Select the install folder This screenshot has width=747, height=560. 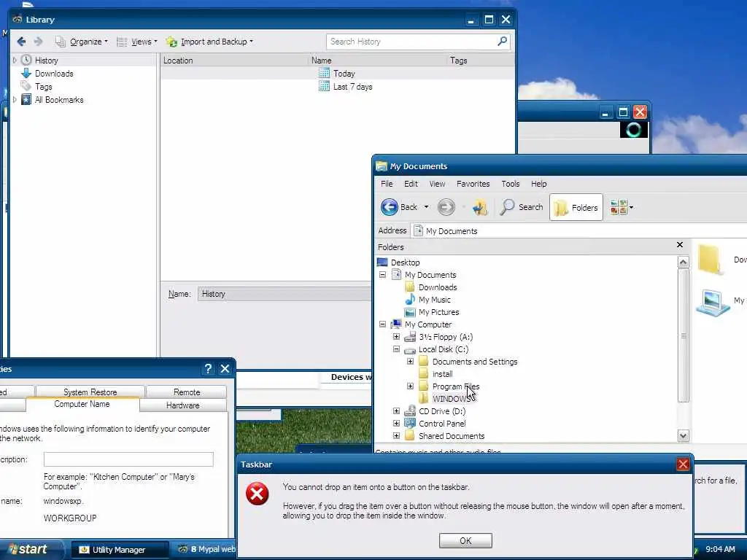442,374
